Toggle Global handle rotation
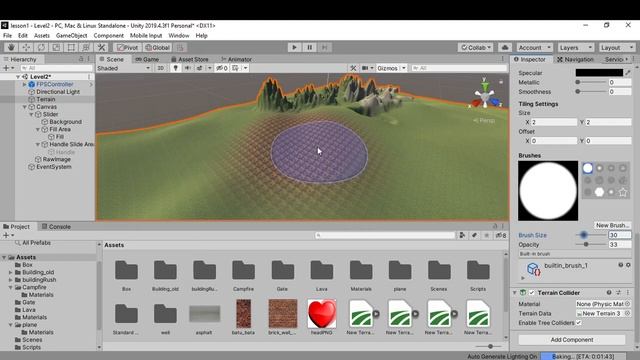 pyautogui.click(x=158, y=47)
